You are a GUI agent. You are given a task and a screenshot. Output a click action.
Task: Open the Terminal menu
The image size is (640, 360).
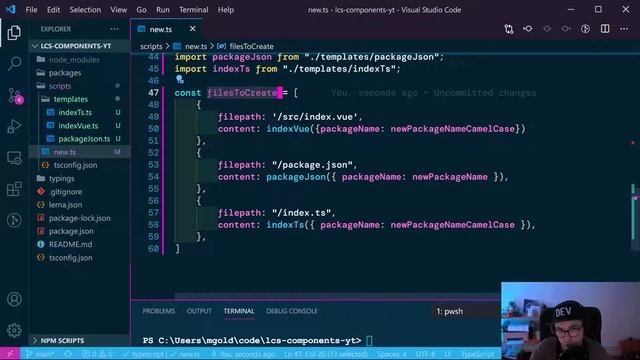[193, 10]
